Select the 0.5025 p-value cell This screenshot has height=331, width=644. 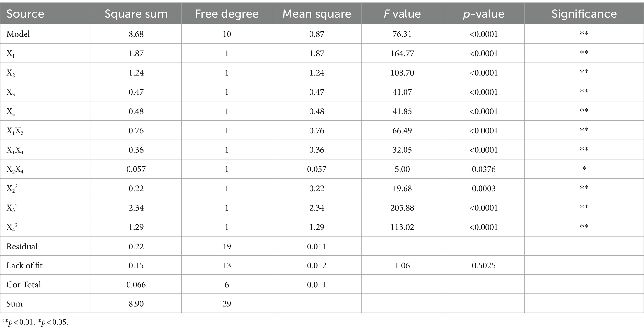point(484,265)
